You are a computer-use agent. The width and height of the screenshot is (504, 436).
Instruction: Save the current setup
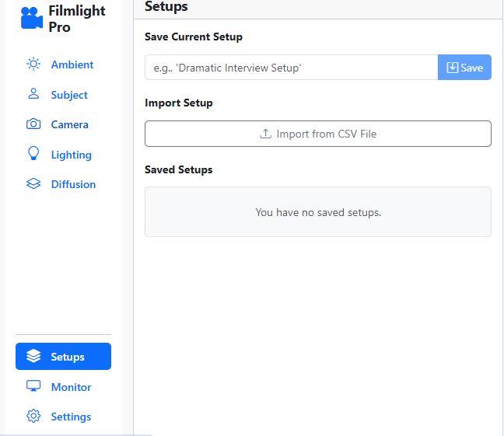point(464,68)
